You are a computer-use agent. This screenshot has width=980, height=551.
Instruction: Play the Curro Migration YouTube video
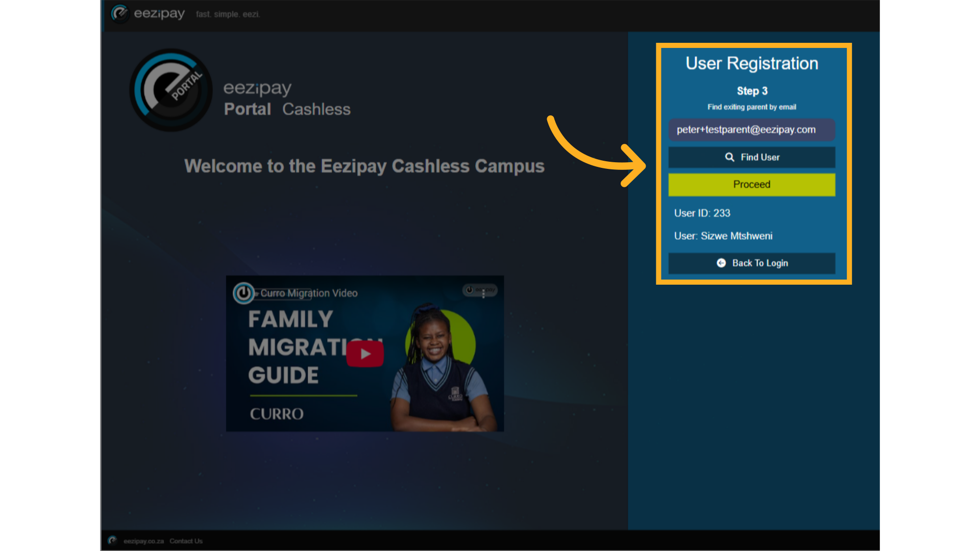[365, 354]
